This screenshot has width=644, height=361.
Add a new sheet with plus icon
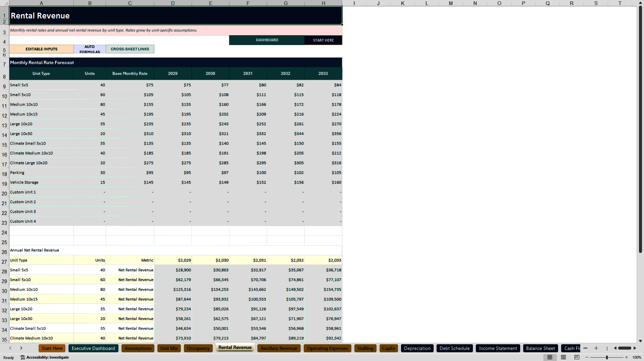pos(596,348)
